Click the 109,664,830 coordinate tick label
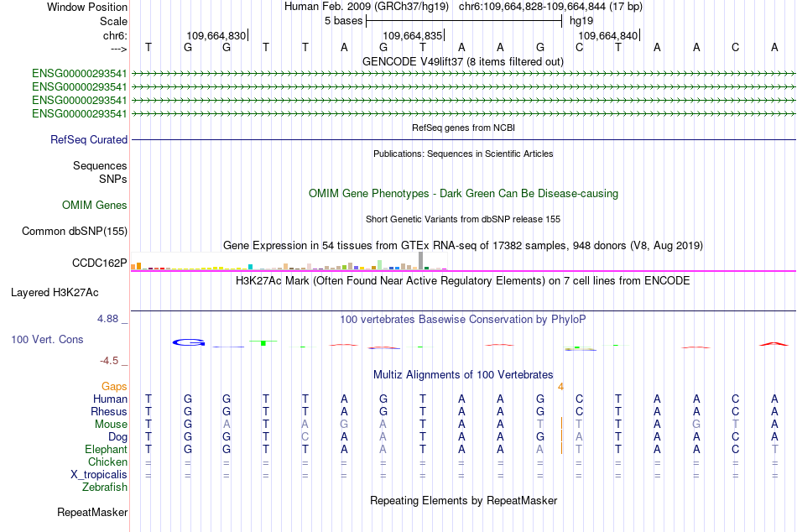The image size is (797, 532). click(x=216, y=35)
